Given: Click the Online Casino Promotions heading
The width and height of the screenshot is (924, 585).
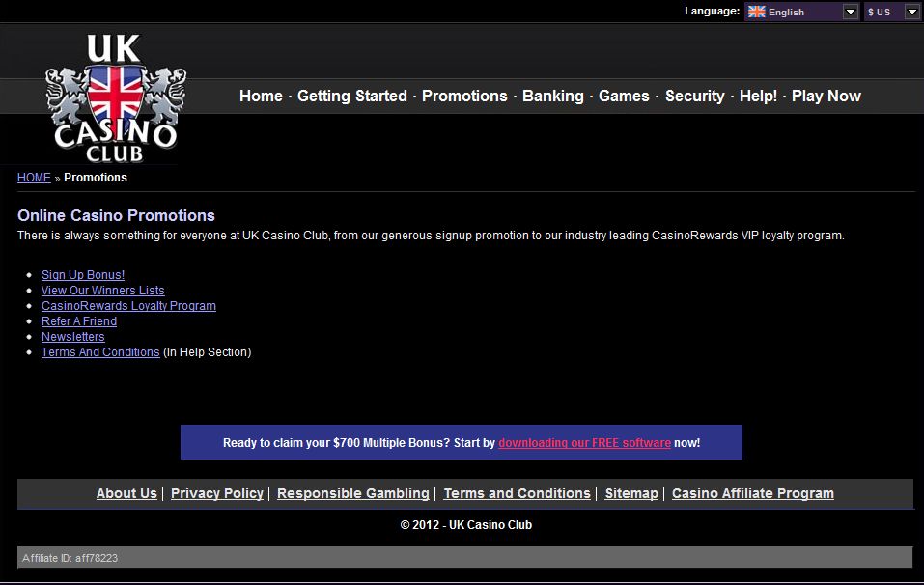Looking at the screenshot, I should pyautogui.click(x=116, y=215).
